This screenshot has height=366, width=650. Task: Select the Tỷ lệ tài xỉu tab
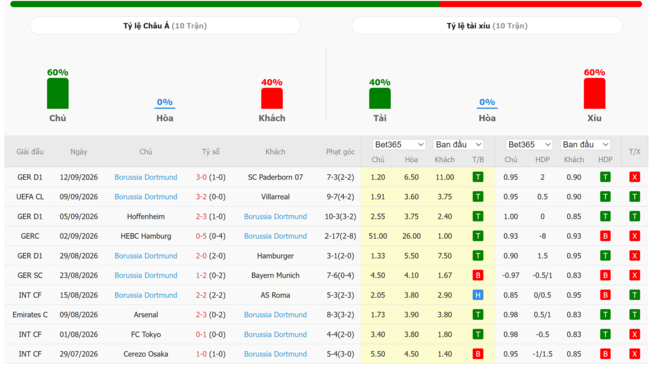pos(487,26)
